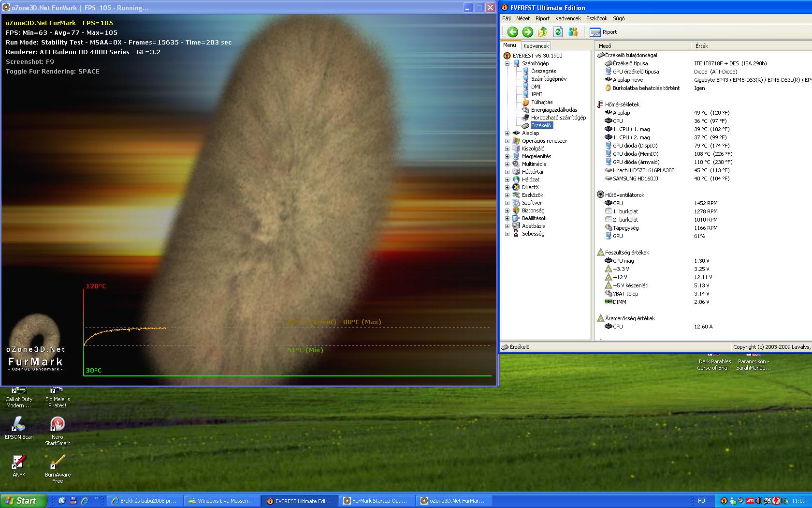Screen dimensions: 812x508
Task: Select Energiagazdálkodás tree item
Action: pyautogui.click(x=554, y=110)
